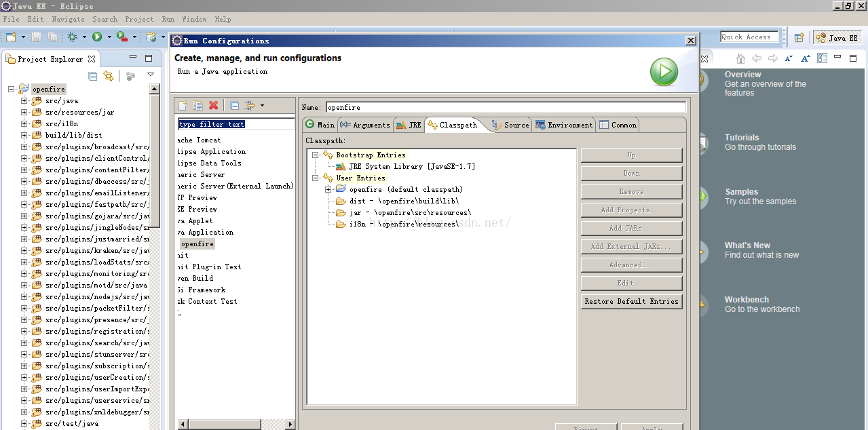This screenshot has width=868, height=430.
Task: Reduce font size in Welcome view
Action: 789,58
